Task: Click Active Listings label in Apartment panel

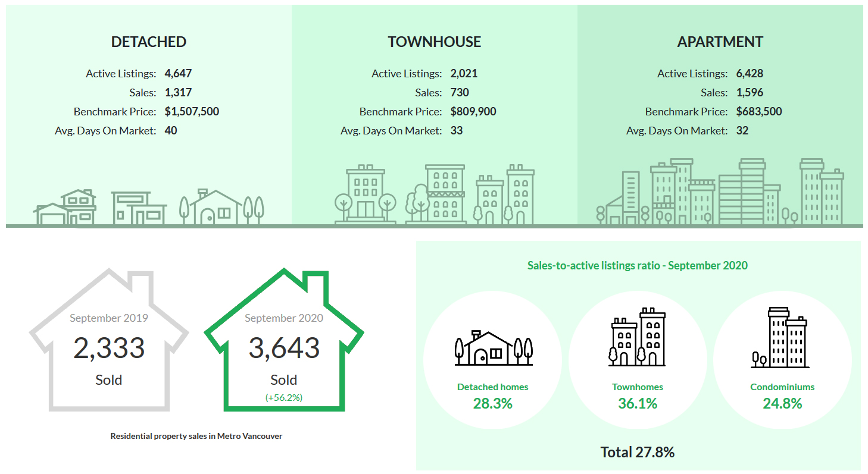Action: [692, 74]
